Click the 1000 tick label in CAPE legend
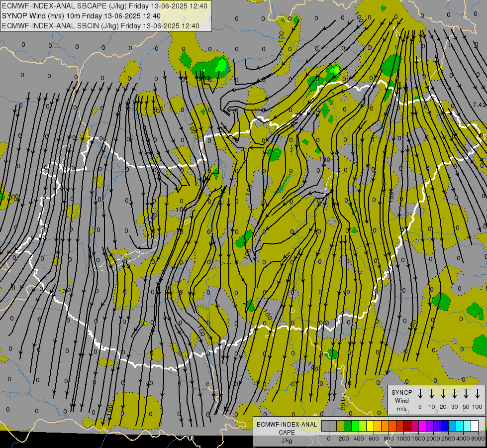The height and width of the screenshot is (448, 487). click(403, 439)
